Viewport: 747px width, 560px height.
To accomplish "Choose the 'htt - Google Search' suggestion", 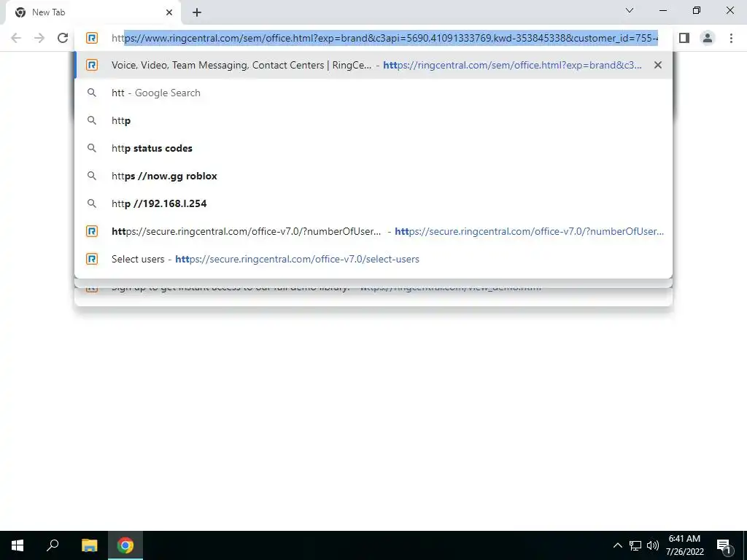I will click(x=373, y=93).
